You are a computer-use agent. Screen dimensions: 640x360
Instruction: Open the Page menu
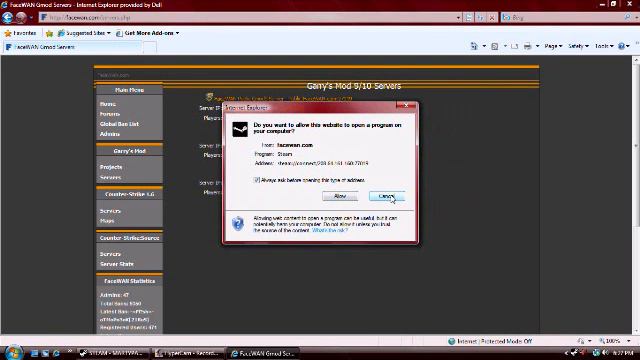(553, 46)
